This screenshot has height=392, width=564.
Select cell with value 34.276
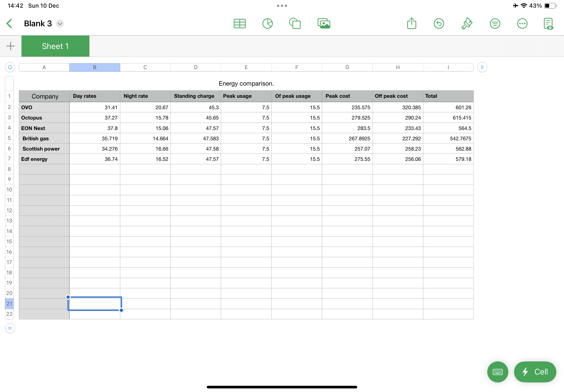[x=95, y=149]
